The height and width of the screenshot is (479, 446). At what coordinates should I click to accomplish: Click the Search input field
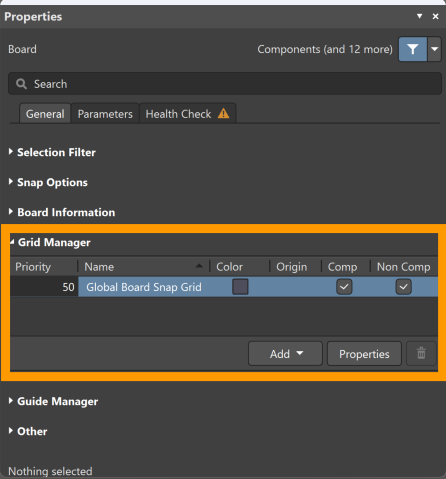[x=225, y=84]
